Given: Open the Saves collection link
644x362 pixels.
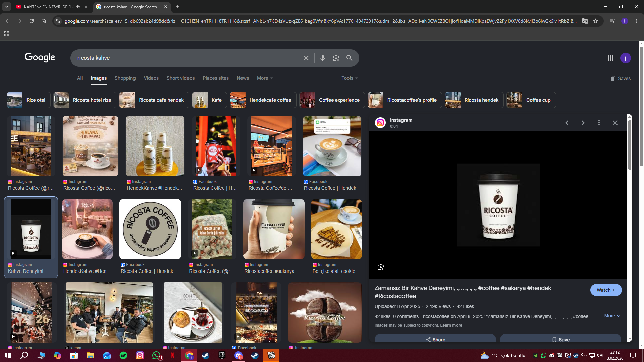Looking at the screenshot, I should [x=621, y=78].
